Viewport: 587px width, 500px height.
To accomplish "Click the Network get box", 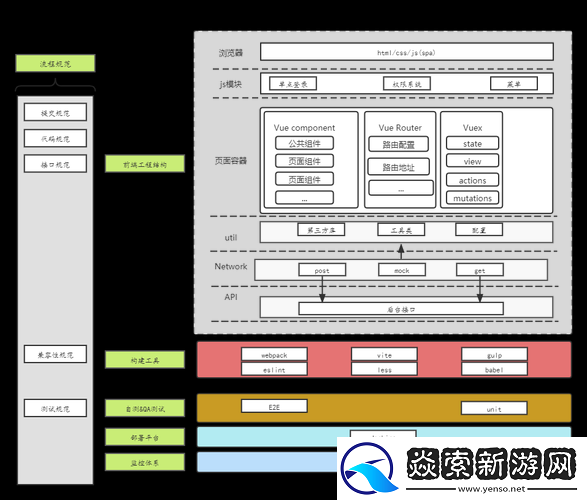I will click(x=480, y=270).
